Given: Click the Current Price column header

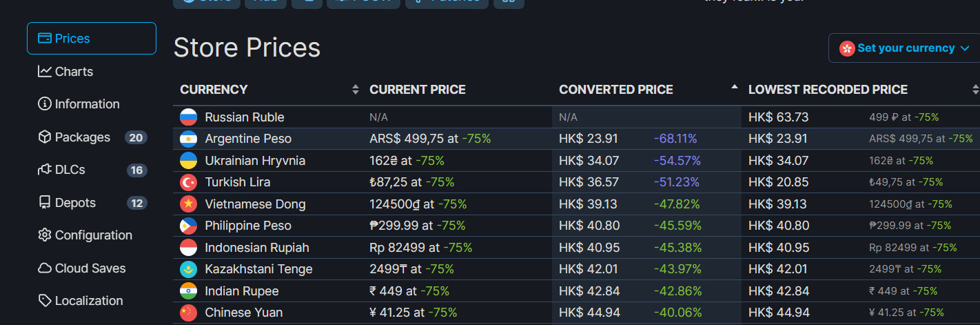Looking at the screenshot, I should pos(418,90).
